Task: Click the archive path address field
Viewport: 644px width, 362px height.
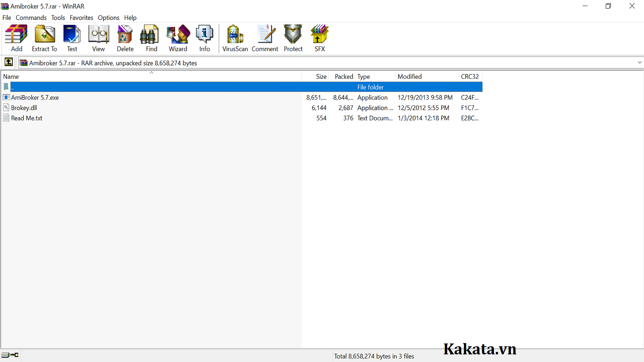Action: click(330, 63)
